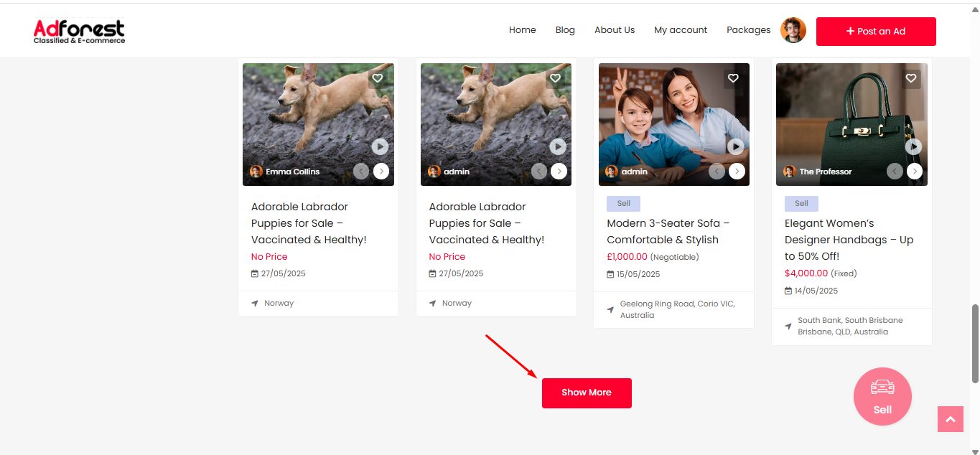980x455 pixels.
Task: Open My account from navigation
Action: click(680, 30)
